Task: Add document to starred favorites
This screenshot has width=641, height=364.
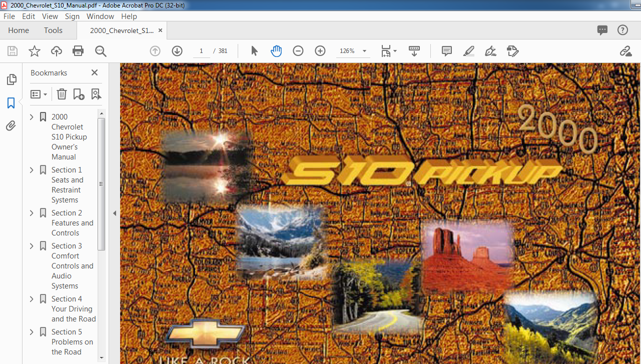Action: pos(35,51)
